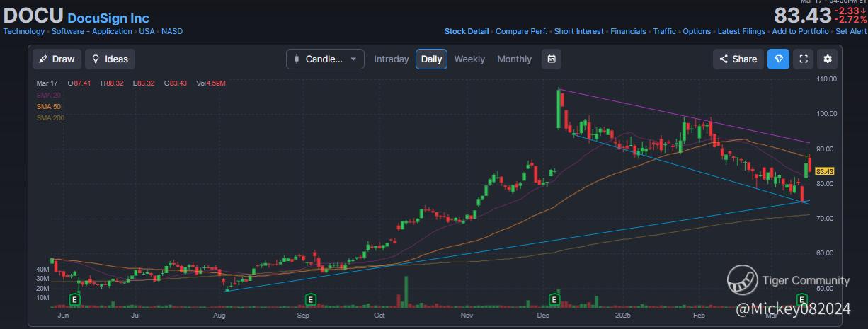Open the Traffic link
This screenshot has width=868, height=329.
664,31
